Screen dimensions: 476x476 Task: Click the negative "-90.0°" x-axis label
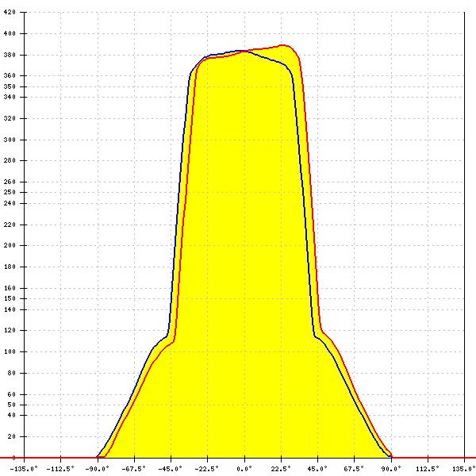97,469
